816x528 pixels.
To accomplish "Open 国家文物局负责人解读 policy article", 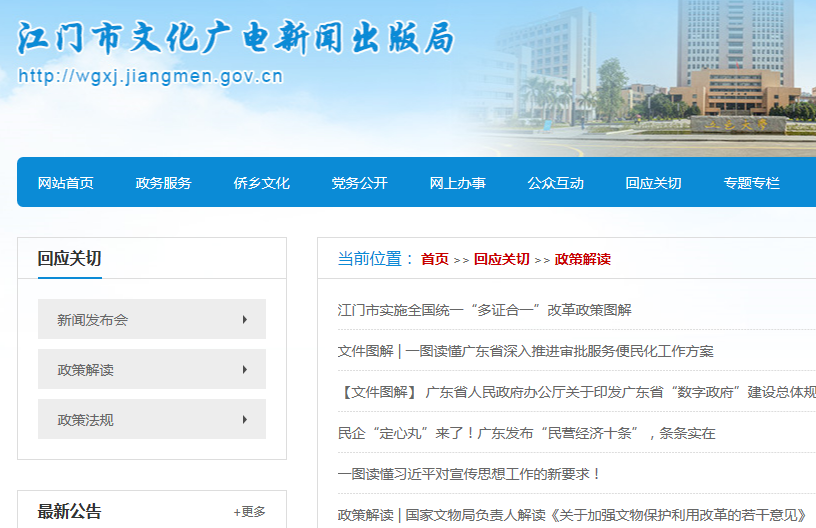I will click(572, 515).
